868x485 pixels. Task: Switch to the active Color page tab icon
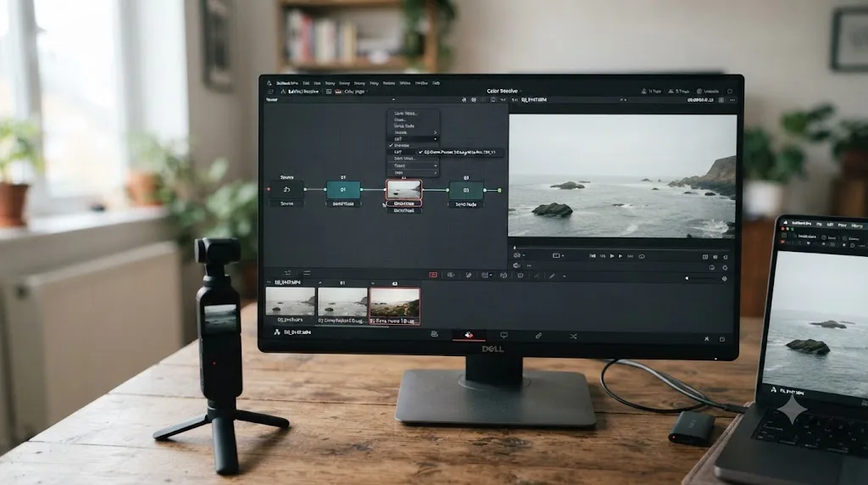click(468, 335)
